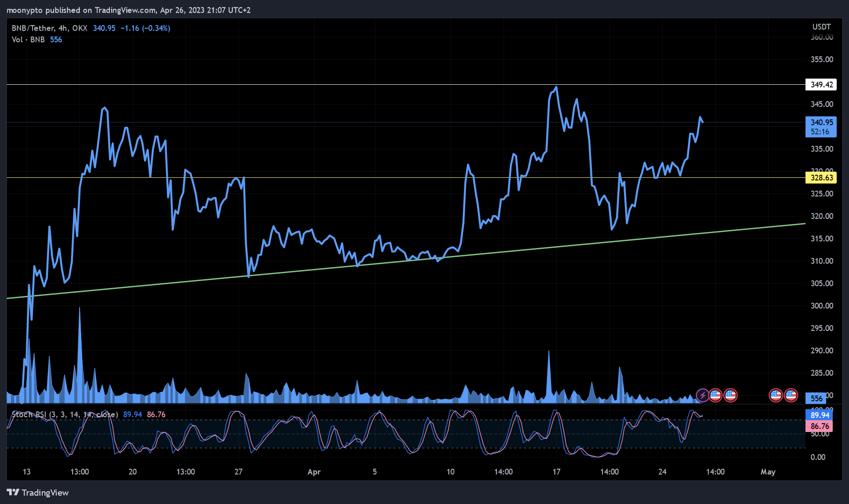Select the 349.42 white price line label
This screenshot has height=504, width=849.
821,84
